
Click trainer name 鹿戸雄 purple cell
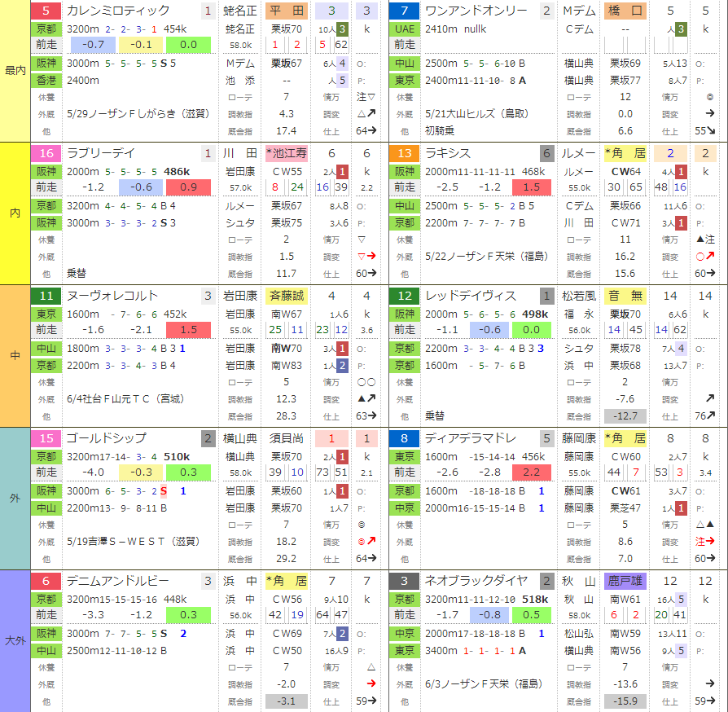coord(625,581)
